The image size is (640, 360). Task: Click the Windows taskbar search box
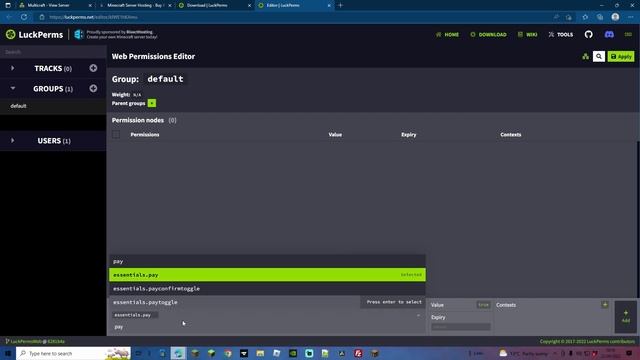click(x=73, y=353)
